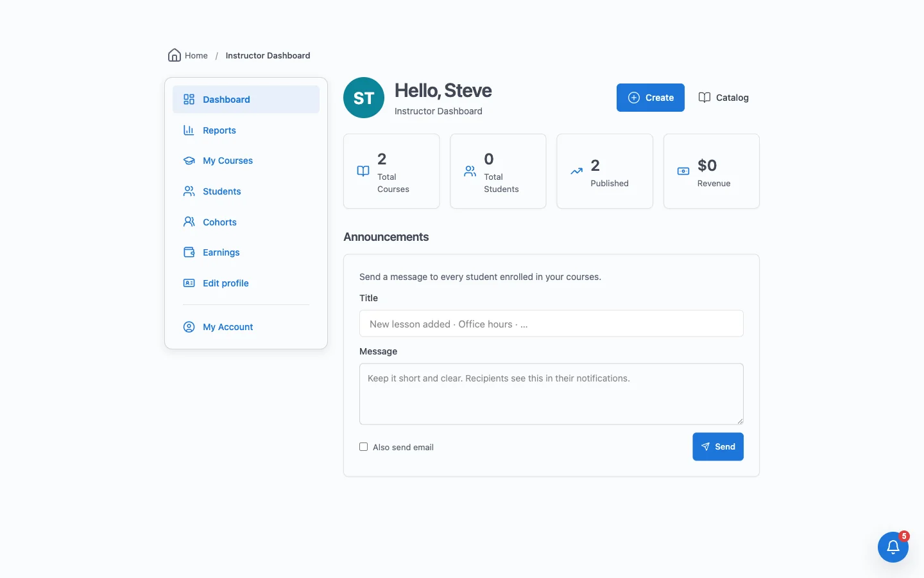
Task: Open the Catalog link
Action: (x=723, y=98)
